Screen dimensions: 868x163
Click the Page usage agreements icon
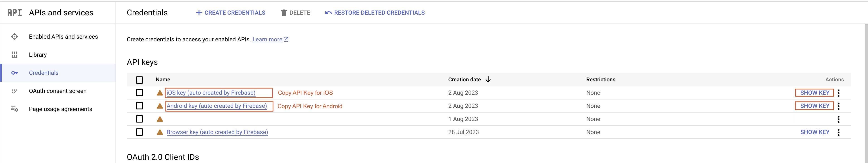[14, 109]
